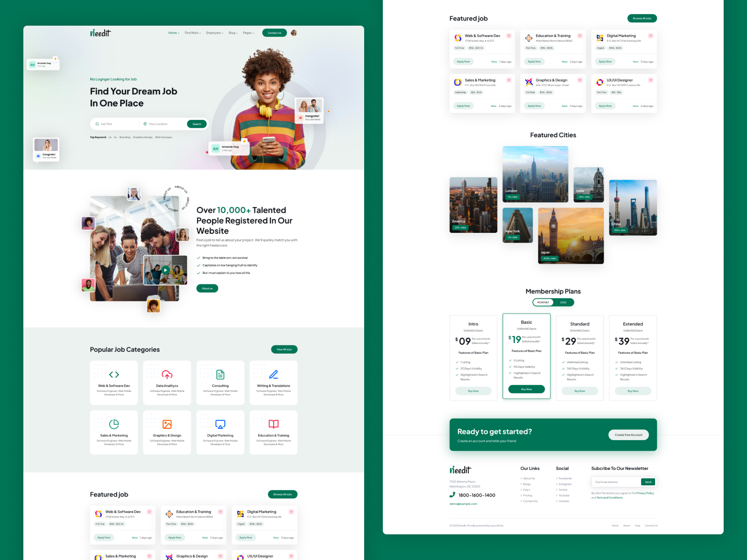Open the London featured city card
The image size is (747, 560).
[536, 174]
